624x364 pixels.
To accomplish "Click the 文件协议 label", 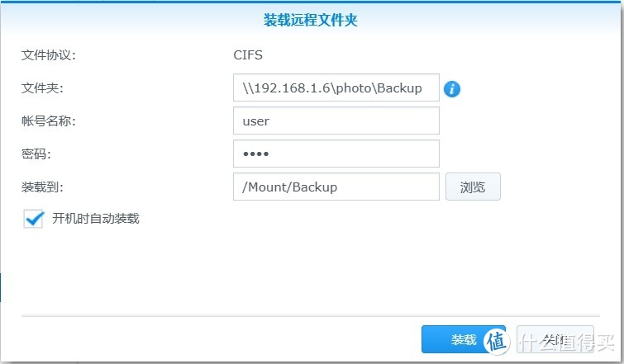I will click(48, 56).
